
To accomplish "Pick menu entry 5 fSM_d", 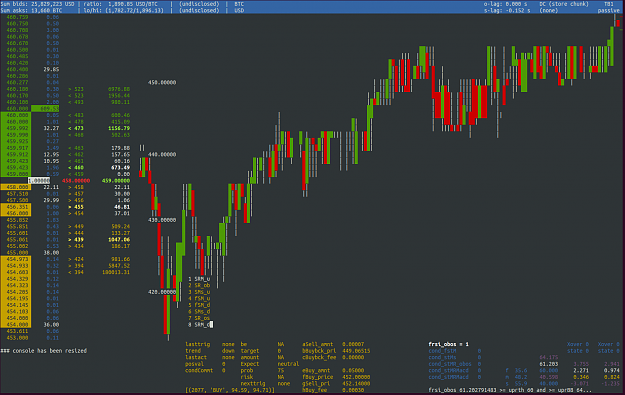I will (x=199, y=305).
